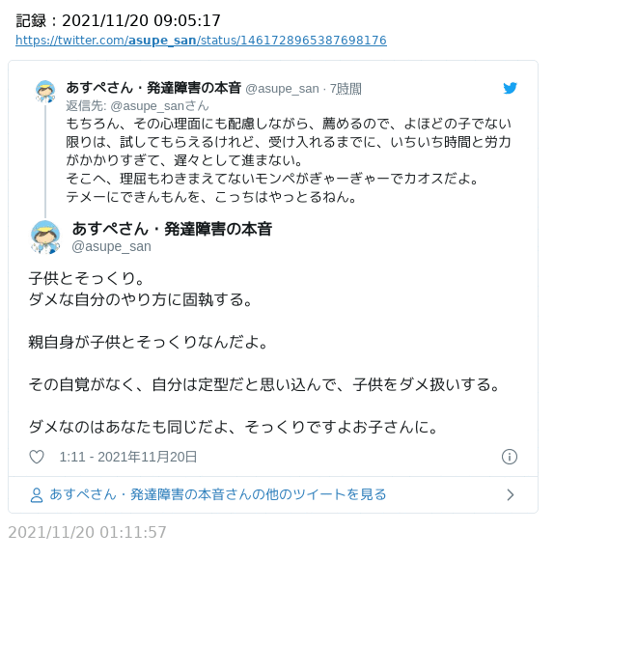Click the @asupe_san handle in reply header
The image size is (637, 672).
click(282, 89)
